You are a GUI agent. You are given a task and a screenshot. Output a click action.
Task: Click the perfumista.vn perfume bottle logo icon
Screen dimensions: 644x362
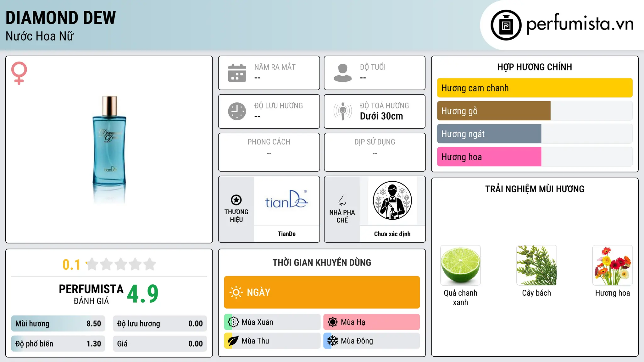point(506,25)
